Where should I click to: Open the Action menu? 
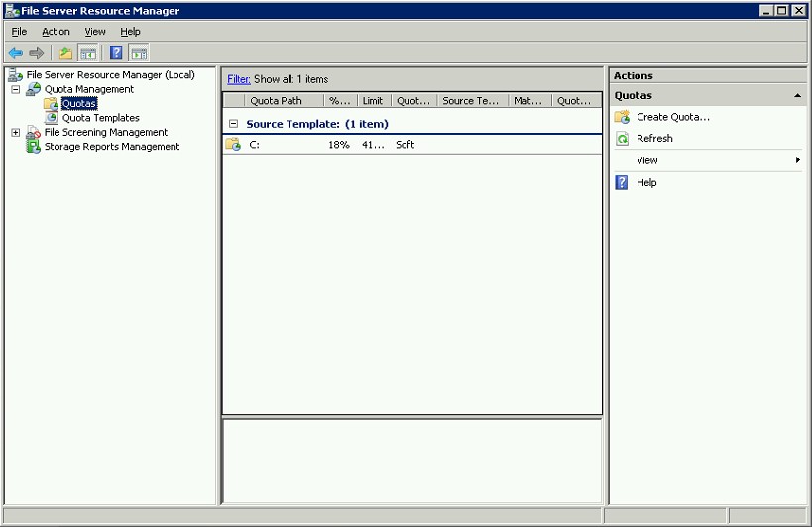(56, 32)
